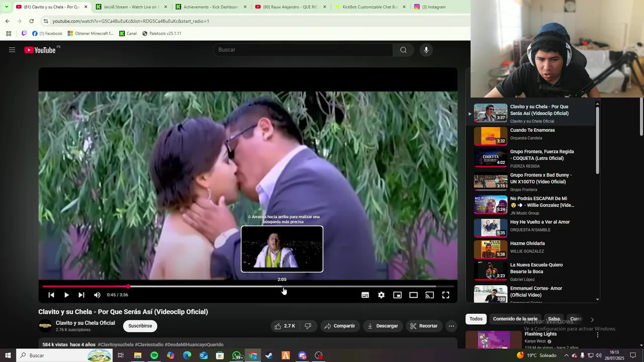This screenshot has width=644, height=362.
Task: Click the Suscribirse button
Action: [x=140, y=326]
